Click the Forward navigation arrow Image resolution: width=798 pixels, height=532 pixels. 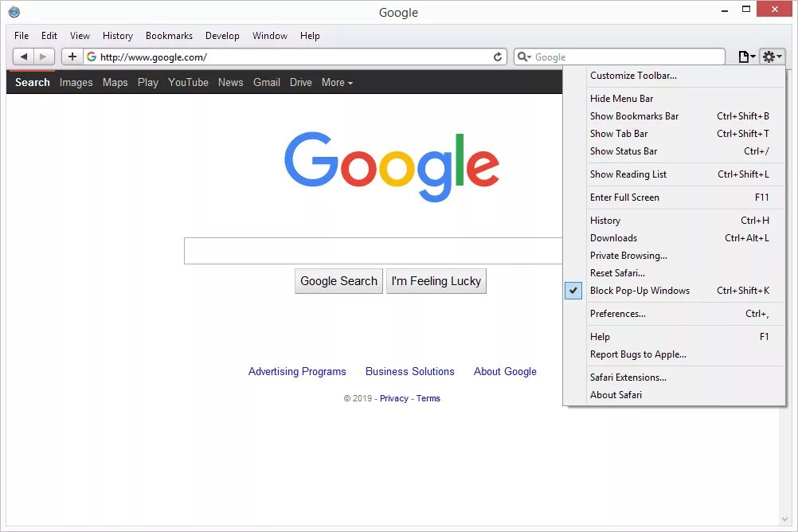[x=44, y=57]
